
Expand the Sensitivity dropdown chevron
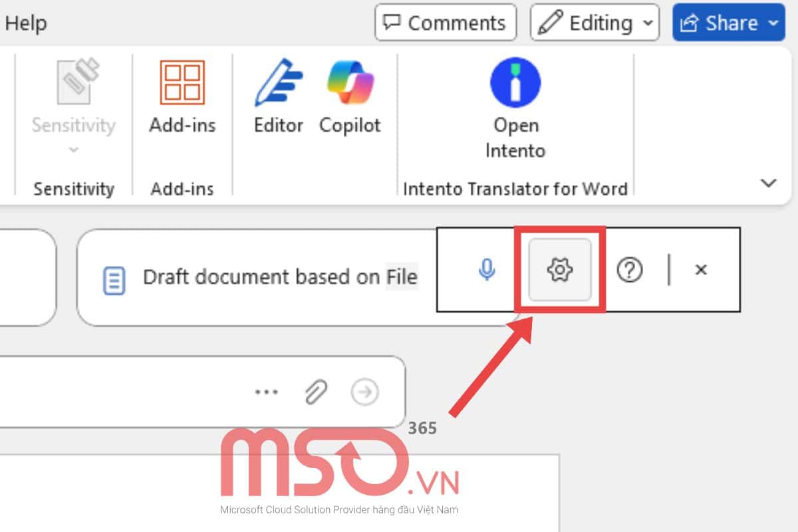coord(74,150)
